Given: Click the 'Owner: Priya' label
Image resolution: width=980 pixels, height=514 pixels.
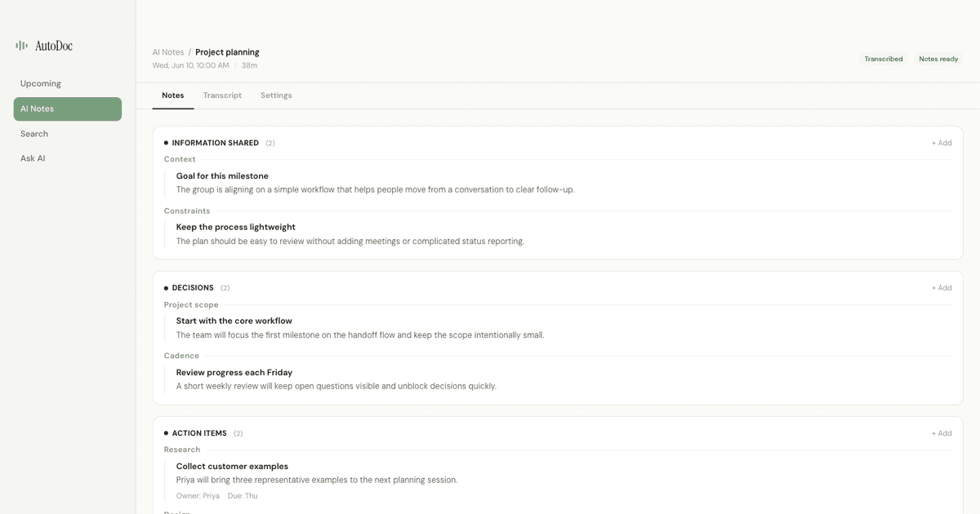Looking at the screenshot, I should tap(198, 496).
